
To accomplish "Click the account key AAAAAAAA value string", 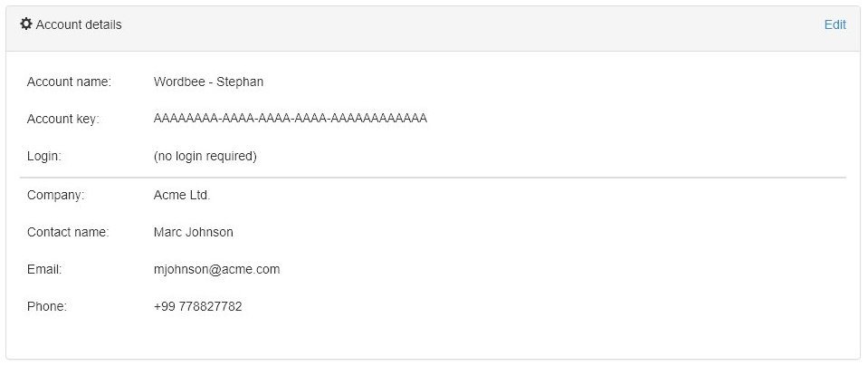I will pos(290,119).
